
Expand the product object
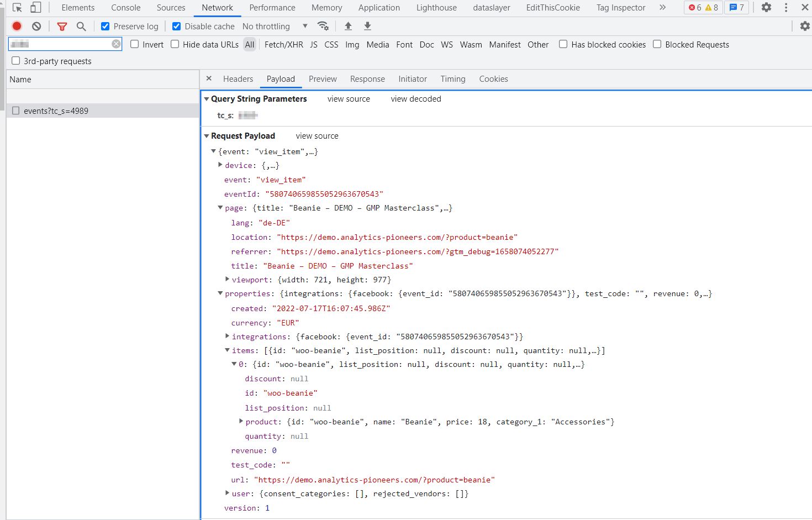point(241,421)
